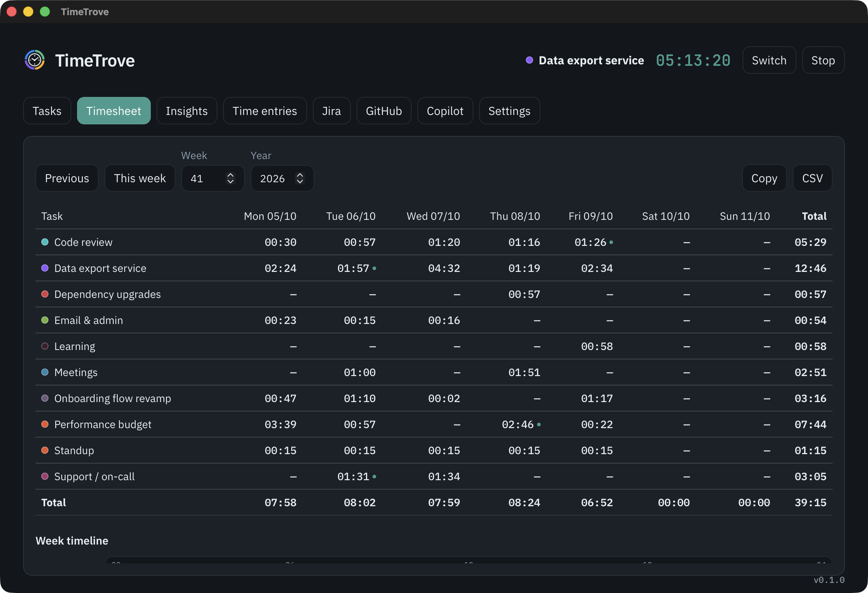868x593 pixels.
Task: Switch to the Tasks tab
Action: click(47, 111)
